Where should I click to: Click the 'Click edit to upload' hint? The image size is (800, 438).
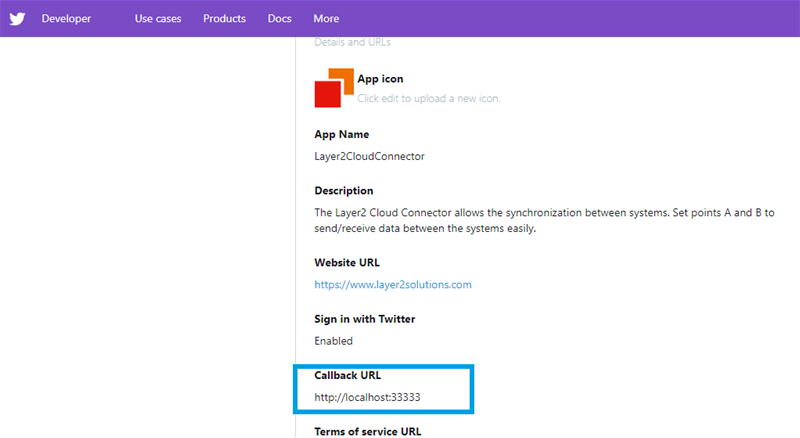click(x=428, y=98)
